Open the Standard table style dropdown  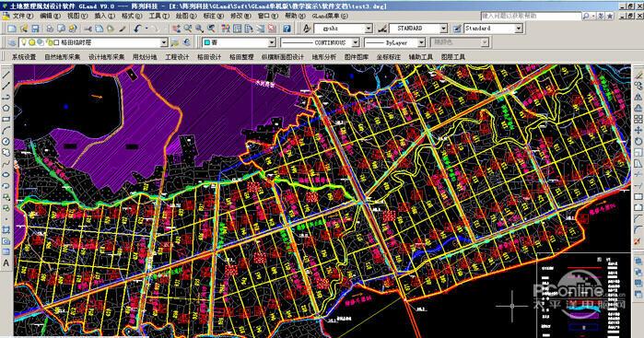point(519,29)
